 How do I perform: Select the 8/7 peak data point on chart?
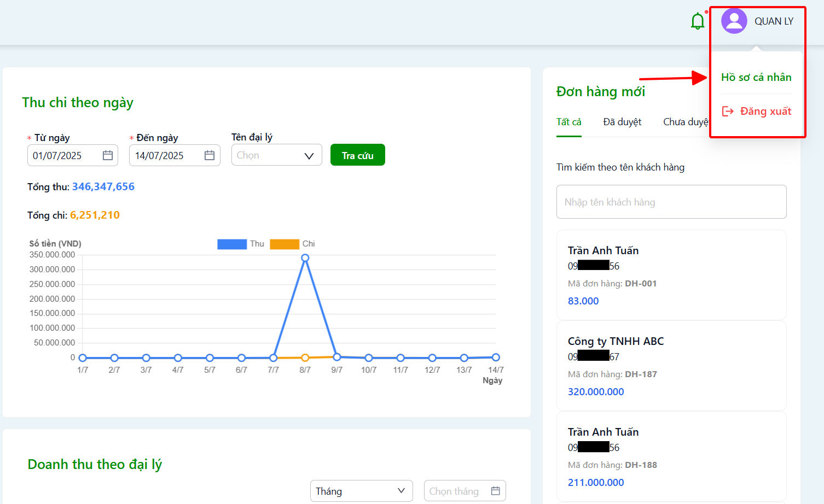305,258
